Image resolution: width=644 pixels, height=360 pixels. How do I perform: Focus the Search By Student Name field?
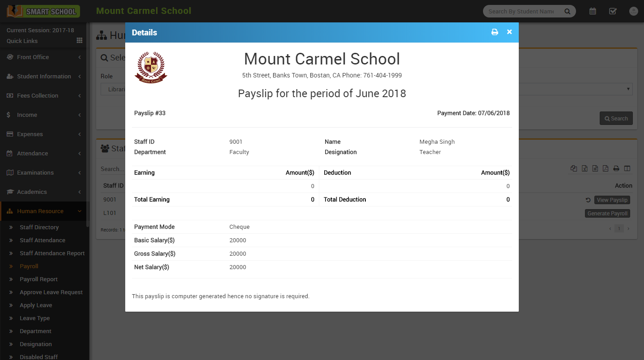521,12
